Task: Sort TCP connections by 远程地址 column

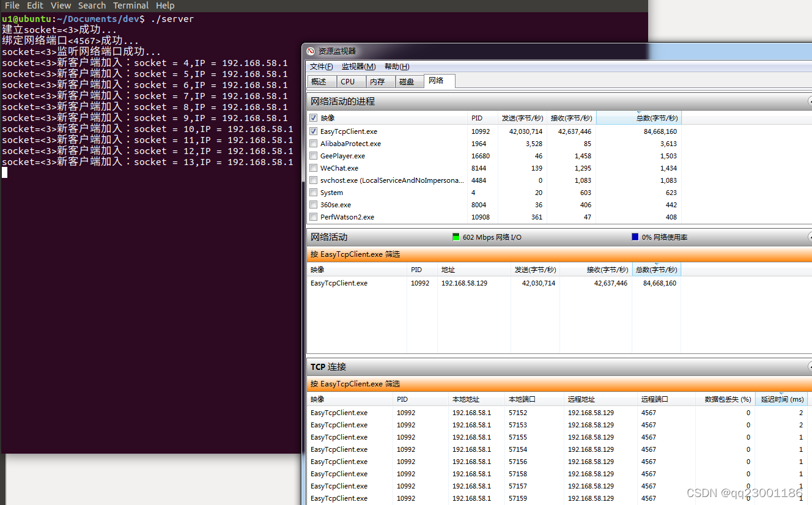Action: [600, 399]
